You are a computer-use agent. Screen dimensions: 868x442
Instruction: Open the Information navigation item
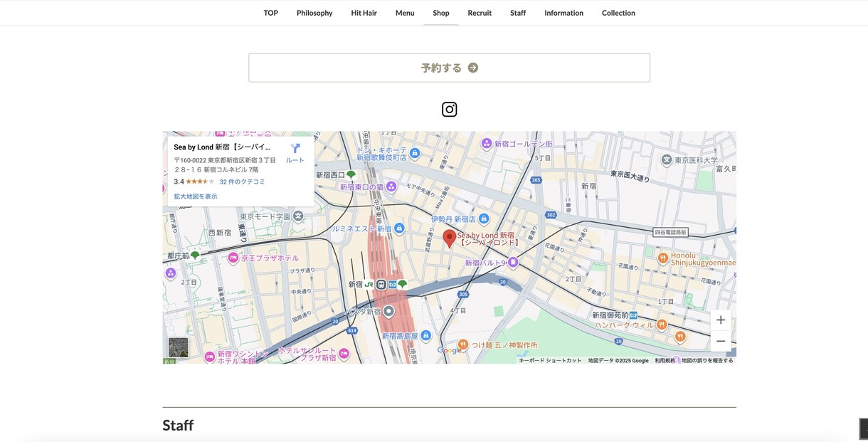pyautogui.click(x=564, y=13)
